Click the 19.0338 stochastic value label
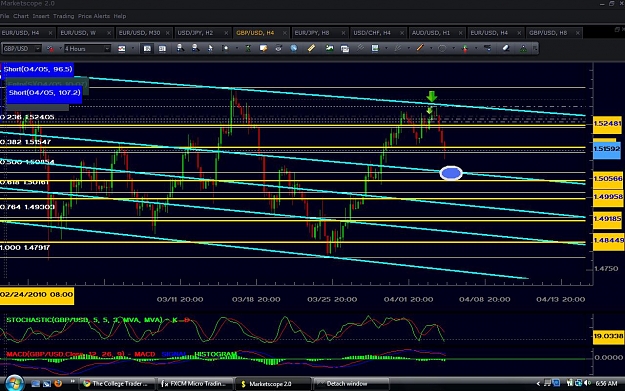 (608, 336)
